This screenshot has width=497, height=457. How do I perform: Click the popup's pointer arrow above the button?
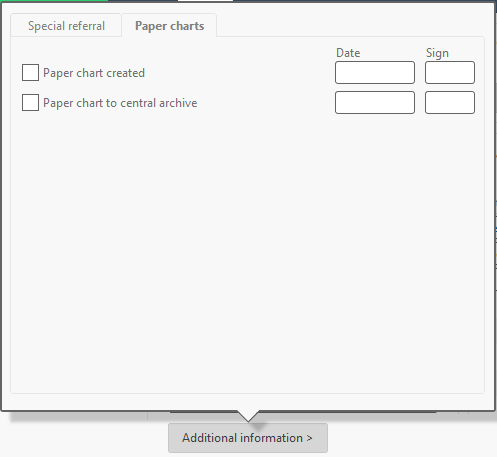248,416
